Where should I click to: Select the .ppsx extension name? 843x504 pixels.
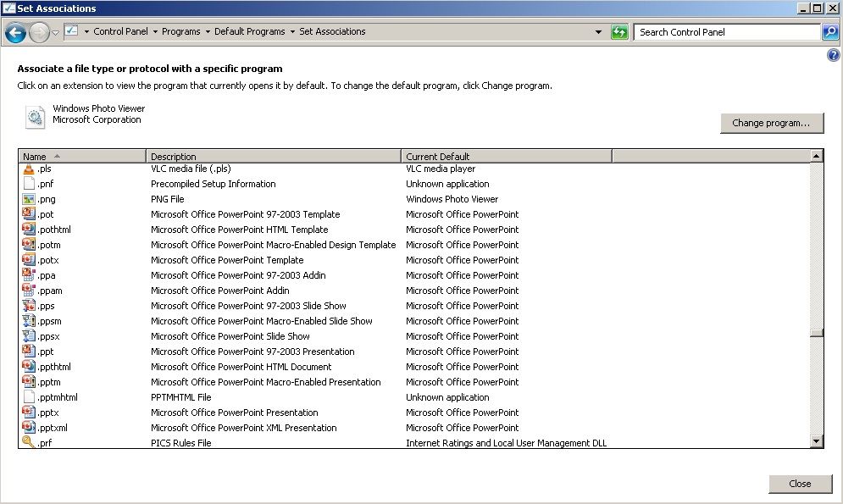tap(48, 336)
